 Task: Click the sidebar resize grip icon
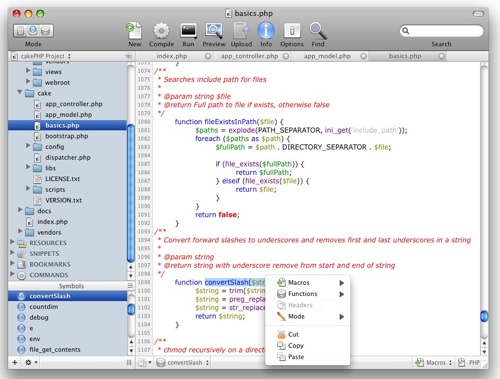point(129,363)
